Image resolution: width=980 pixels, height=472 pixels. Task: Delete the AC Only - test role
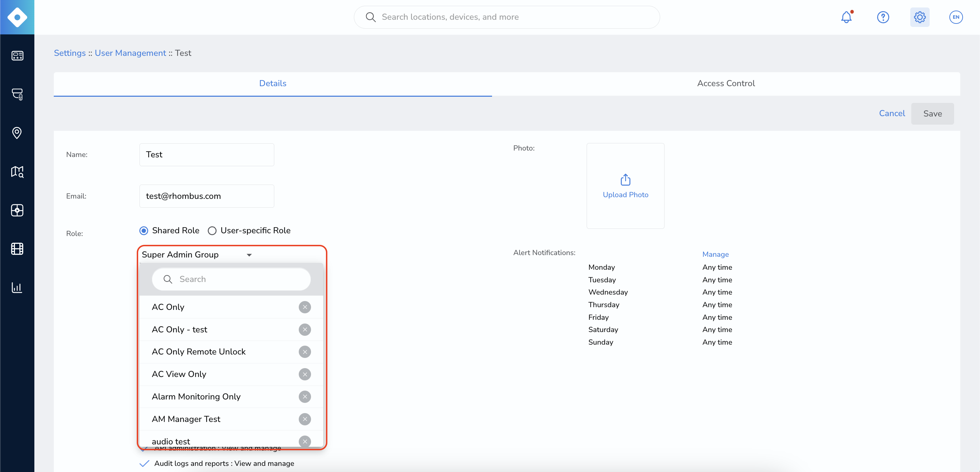pos(305,330)
